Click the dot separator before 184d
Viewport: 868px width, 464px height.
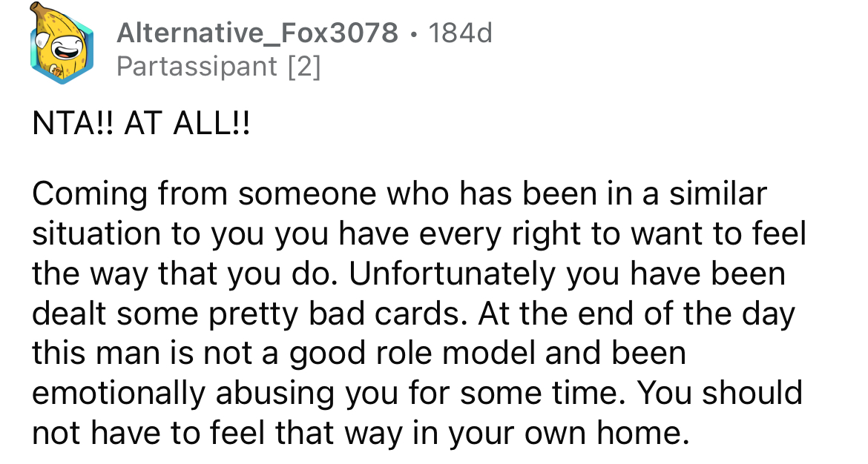[413, 34]
